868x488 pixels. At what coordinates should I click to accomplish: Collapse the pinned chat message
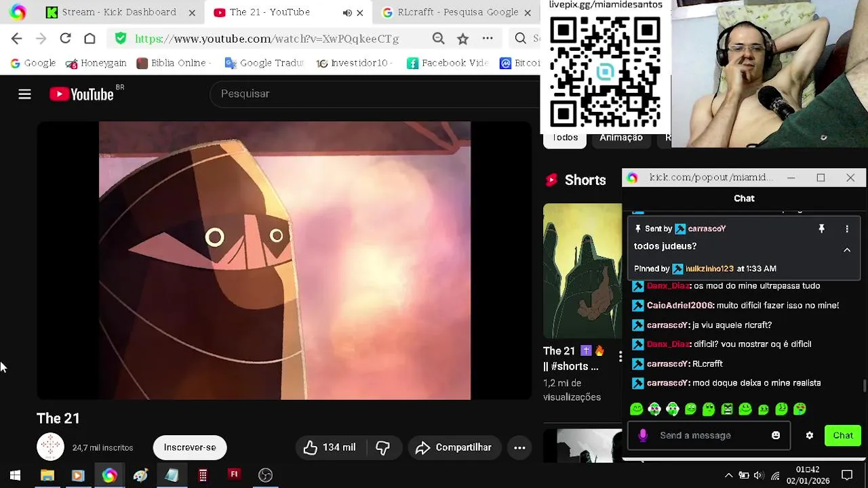[x=847, y=250]
